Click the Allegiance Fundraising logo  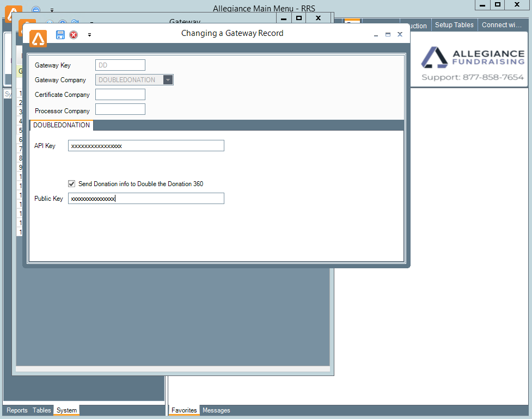[473, 57]
